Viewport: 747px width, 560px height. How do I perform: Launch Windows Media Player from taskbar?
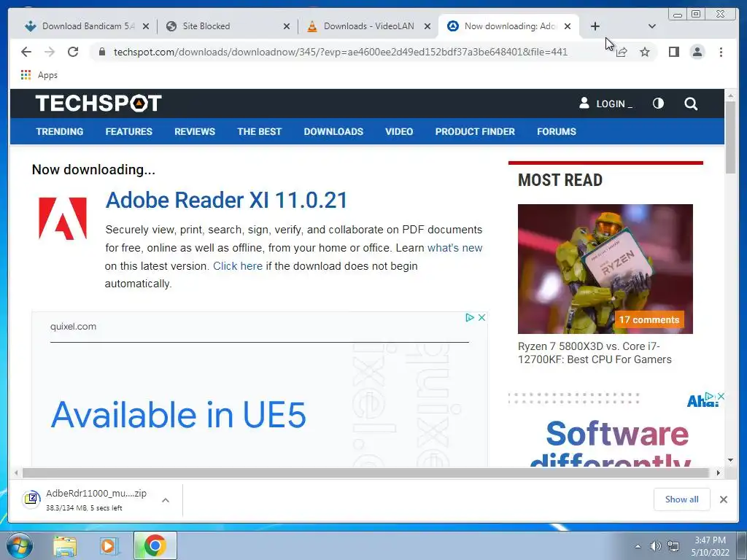109,545
